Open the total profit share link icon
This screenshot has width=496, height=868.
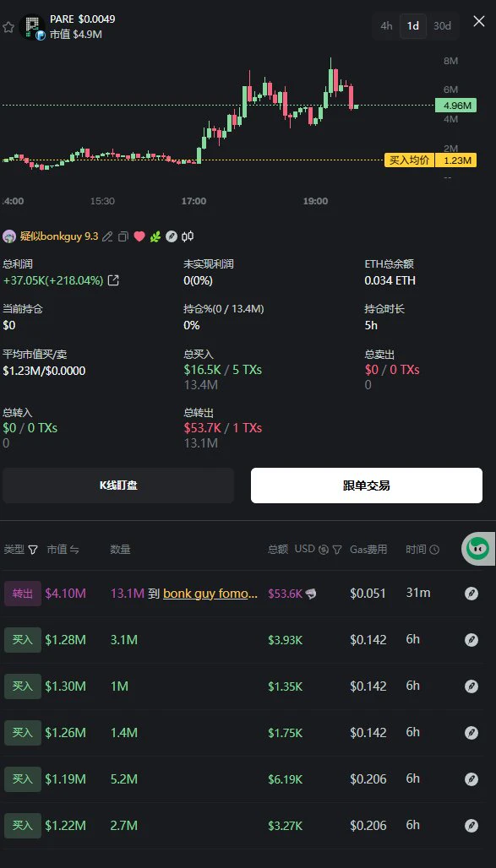coord(113,280)
